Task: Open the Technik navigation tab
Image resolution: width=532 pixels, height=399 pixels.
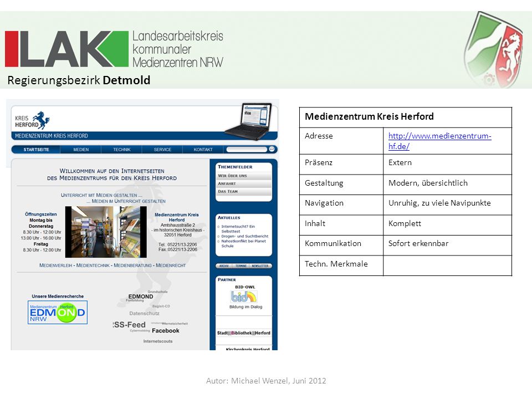Action: [121, 150]
